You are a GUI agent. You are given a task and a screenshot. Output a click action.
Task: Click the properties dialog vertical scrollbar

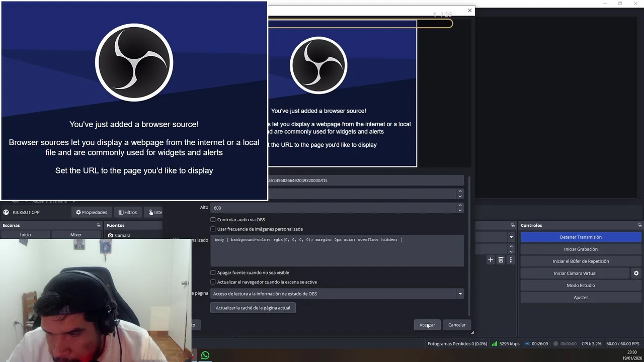469,245
